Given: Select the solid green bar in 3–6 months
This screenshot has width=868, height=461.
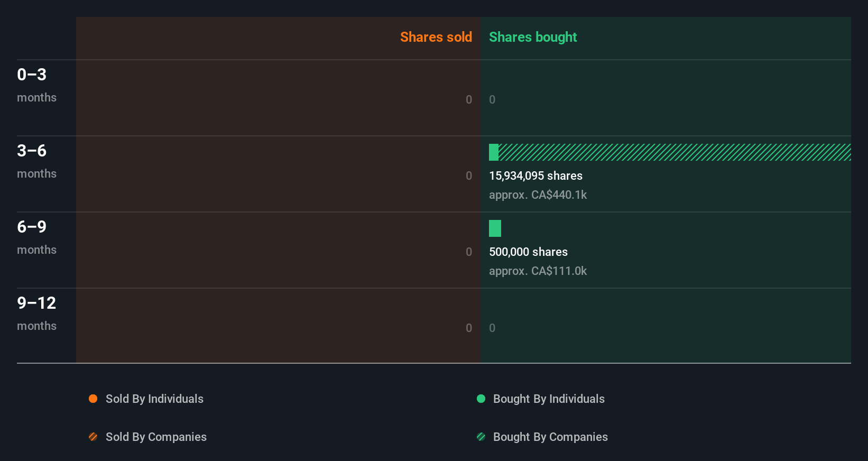Looking at the screenshot, I should coord(494,152).
